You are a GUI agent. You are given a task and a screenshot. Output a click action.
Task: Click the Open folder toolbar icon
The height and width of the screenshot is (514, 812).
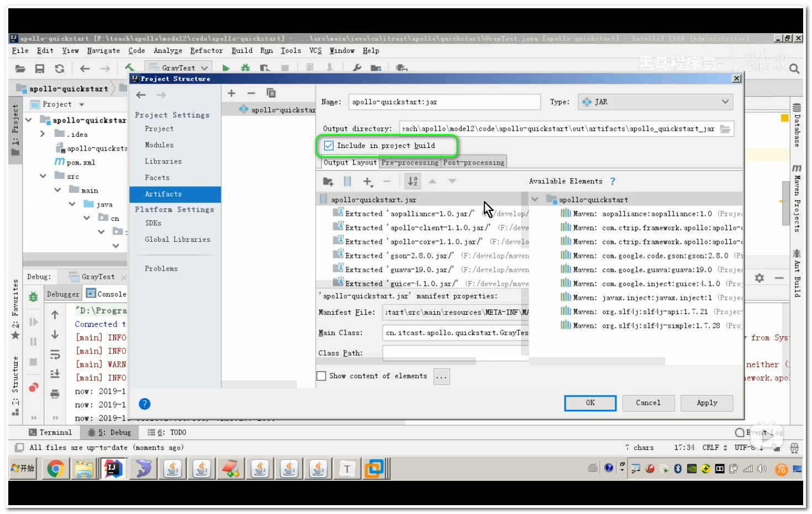[20, 68]
